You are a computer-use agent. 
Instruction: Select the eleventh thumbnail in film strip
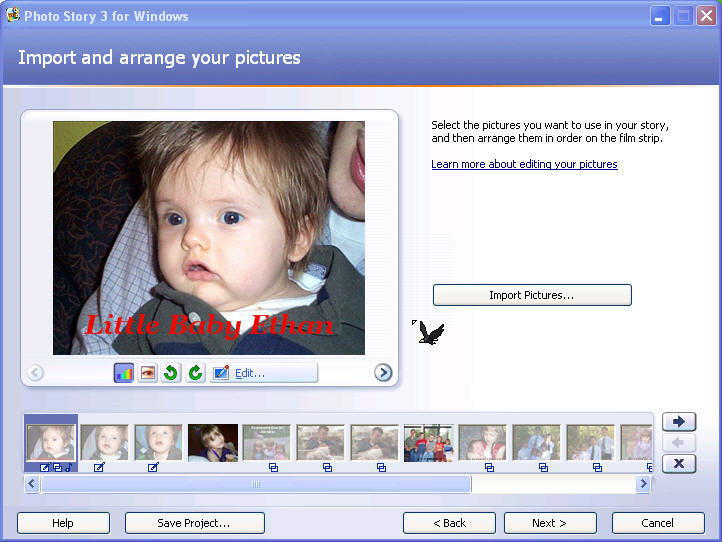[x=590, y=443]
